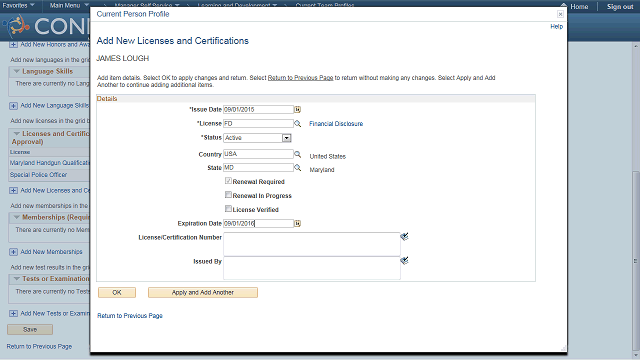
Task: Click the Issued By text area
Action: point(312,268)
